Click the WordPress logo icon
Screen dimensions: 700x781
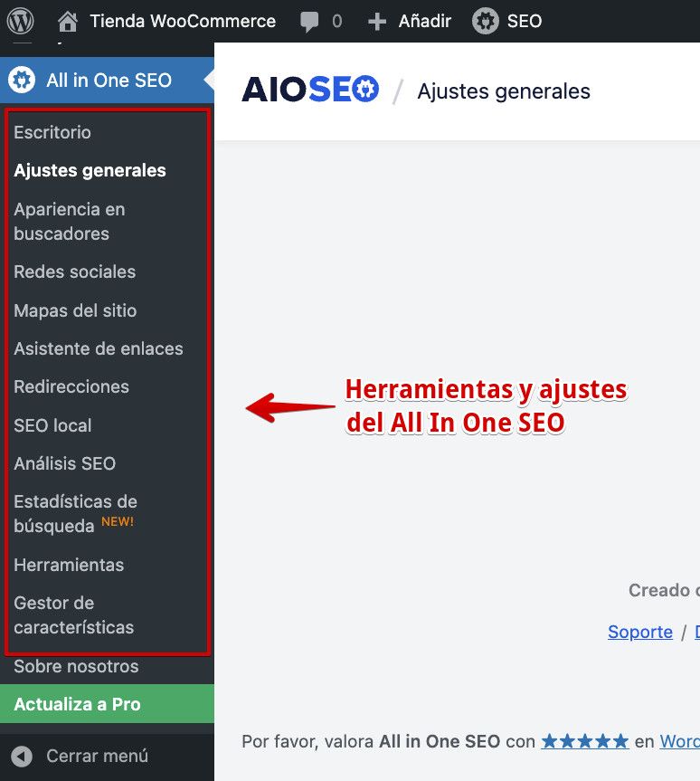(x=20, y=21)
